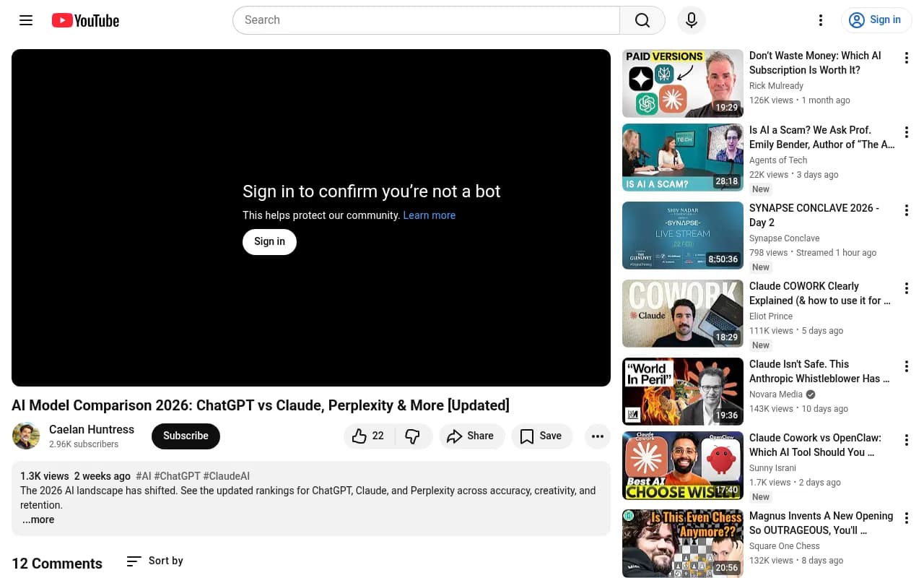Viewport: 924px width, 578px height.
Task: Open the Sort by comments dropdown
Action: pos(154,561)
